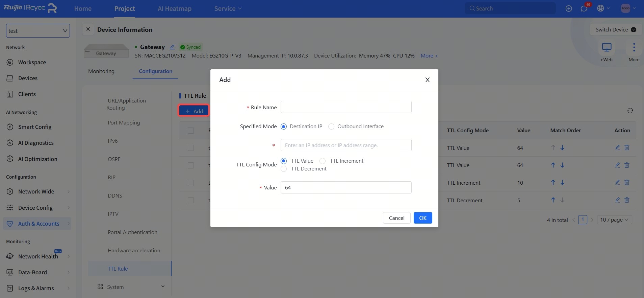Open the notifications message icon
644x298 pixels.
pos(584,8)
